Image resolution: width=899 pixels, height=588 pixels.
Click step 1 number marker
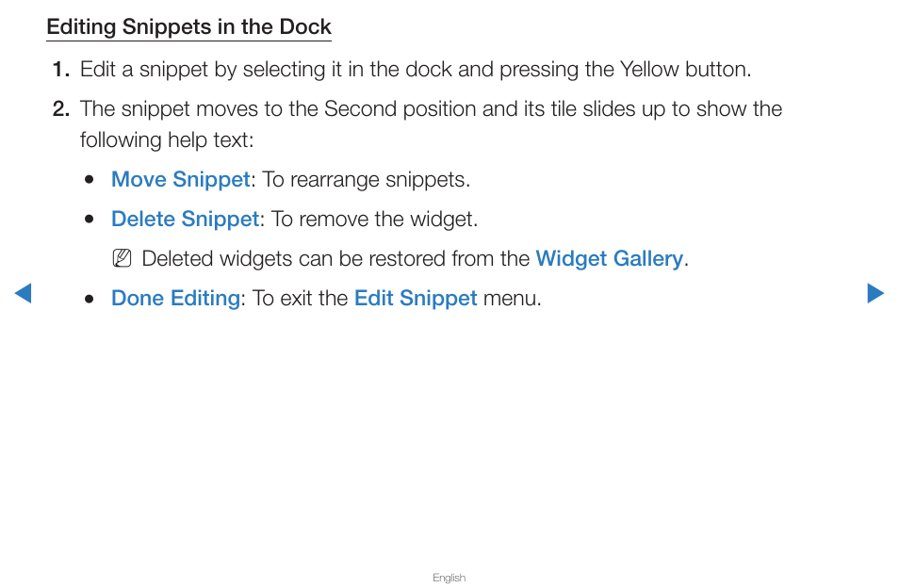tap(60, 70)
